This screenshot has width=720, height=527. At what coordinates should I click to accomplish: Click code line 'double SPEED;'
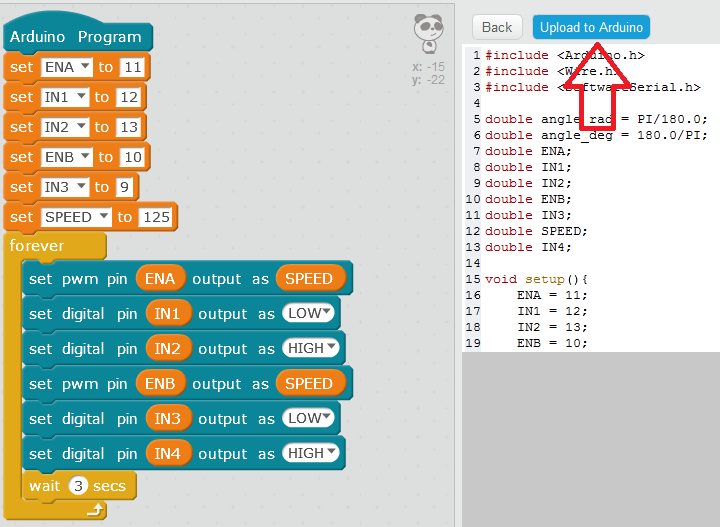[x=536, y=231]
